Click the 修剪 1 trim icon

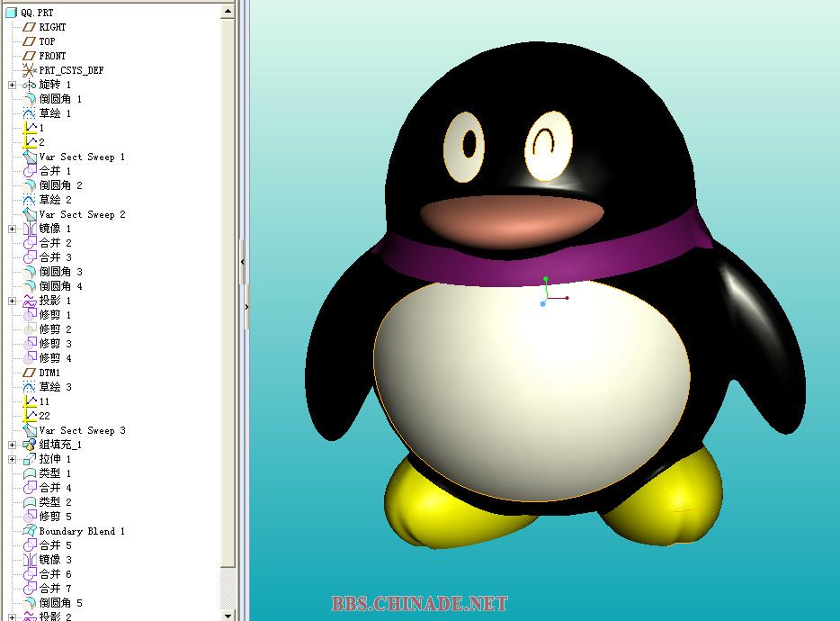point(29,315)
